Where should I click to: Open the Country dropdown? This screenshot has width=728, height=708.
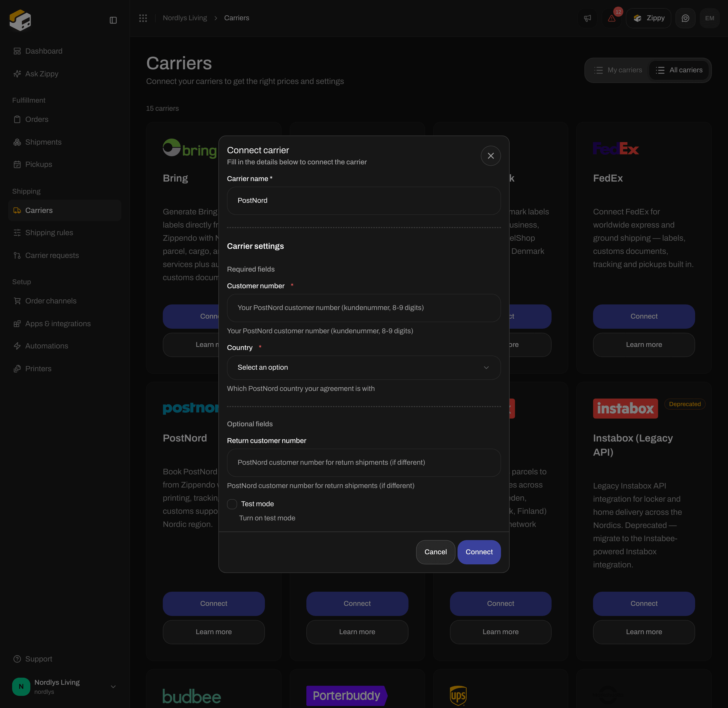(x=364, y=367)
